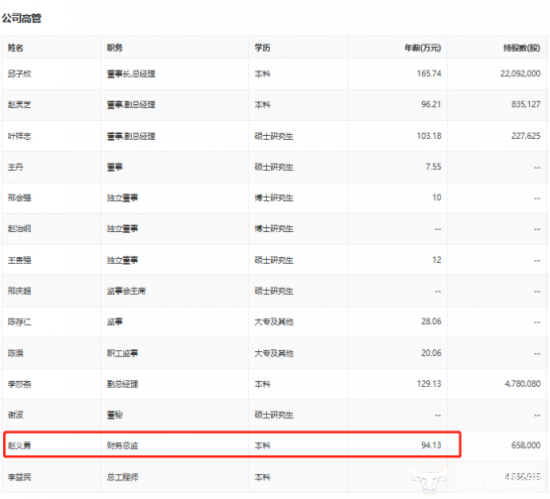Select the name 李益民
This screenshot has height=499, width=550.
(x=19, y=477)
